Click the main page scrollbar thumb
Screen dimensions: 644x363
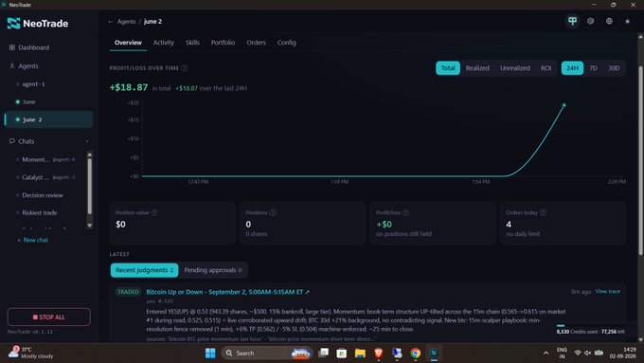click(640, 160)
